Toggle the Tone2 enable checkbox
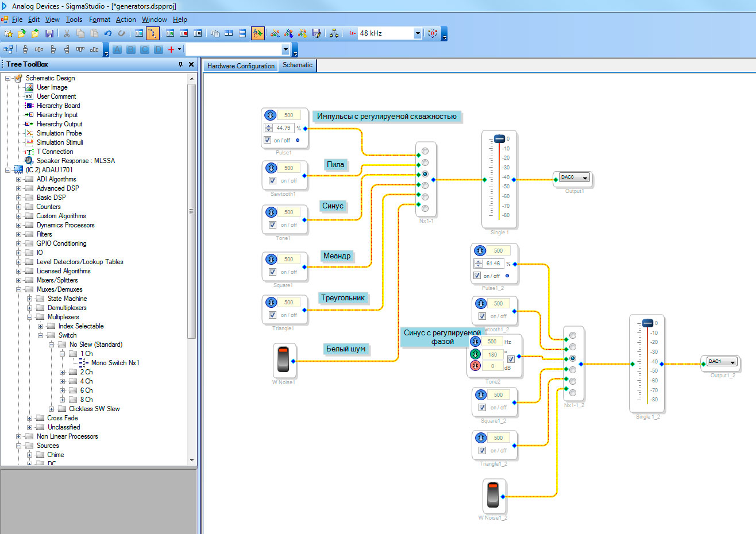Viewport: 756px width, 534px height. click(x=511, y=359)
